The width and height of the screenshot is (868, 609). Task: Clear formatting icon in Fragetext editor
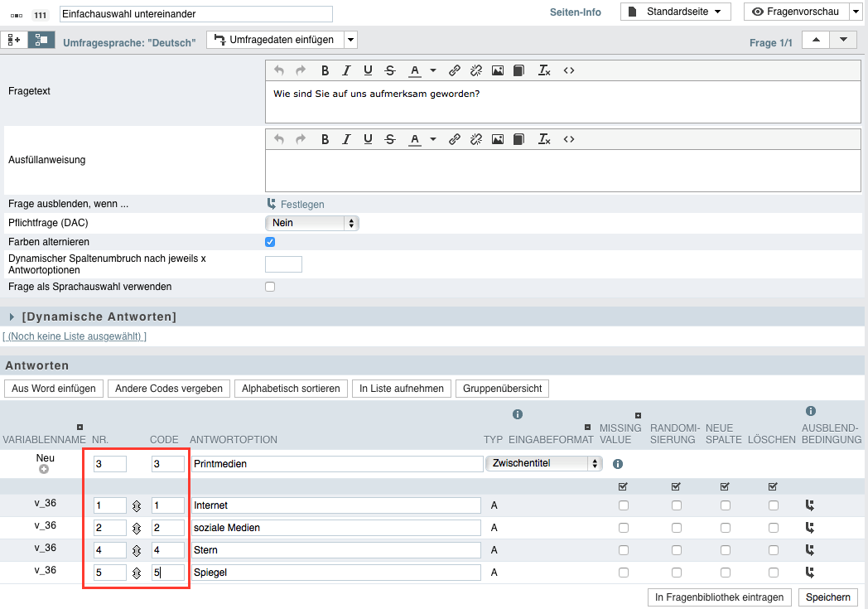coord(544,70)
